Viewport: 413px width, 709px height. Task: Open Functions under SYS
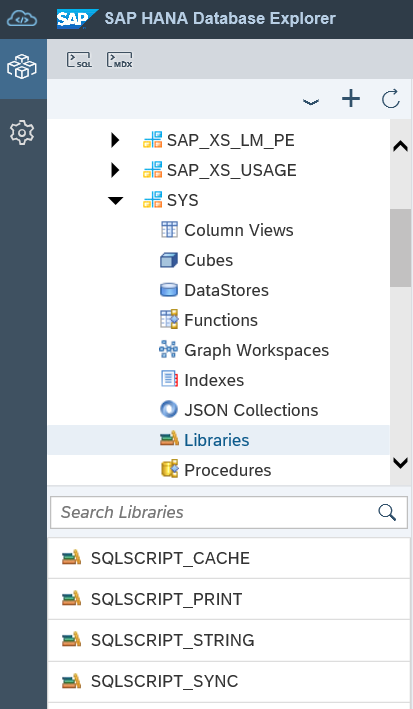coord(221,320)
